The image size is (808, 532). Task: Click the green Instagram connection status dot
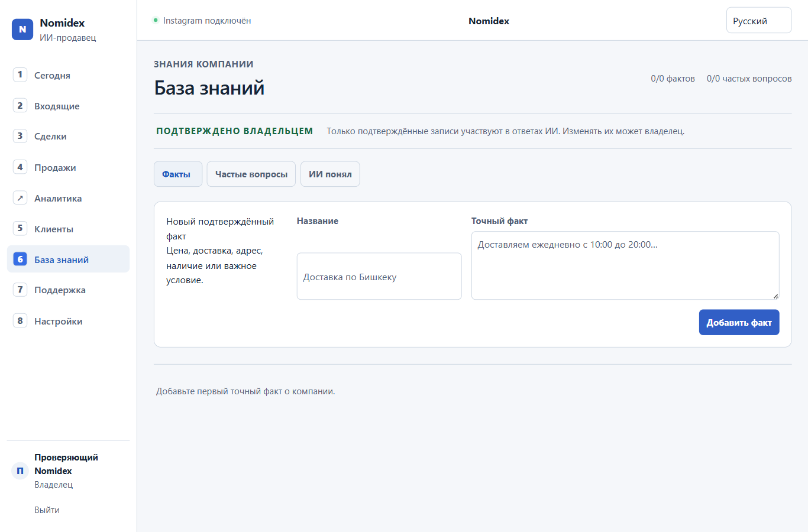(x=156, y=20)
